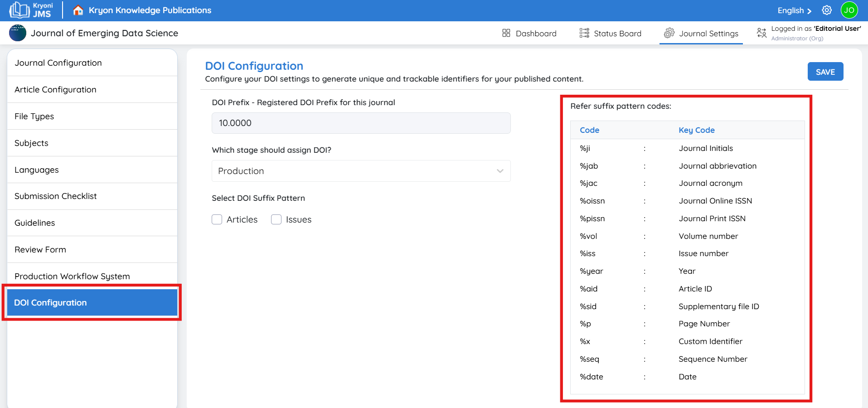Click the Status Board icon

[584, 33]
